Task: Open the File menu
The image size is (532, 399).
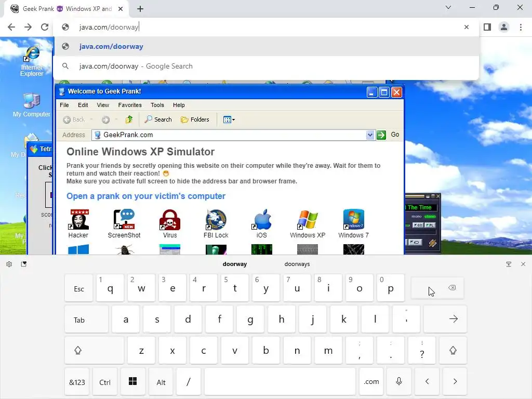Action: [x=64, y=105]
